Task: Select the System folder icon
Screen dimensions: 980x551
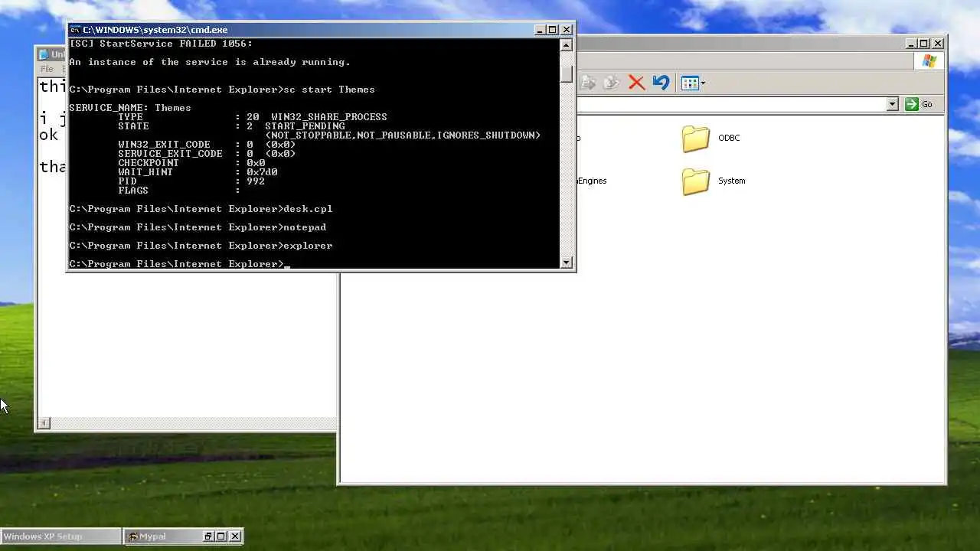Action: point(696,181)
